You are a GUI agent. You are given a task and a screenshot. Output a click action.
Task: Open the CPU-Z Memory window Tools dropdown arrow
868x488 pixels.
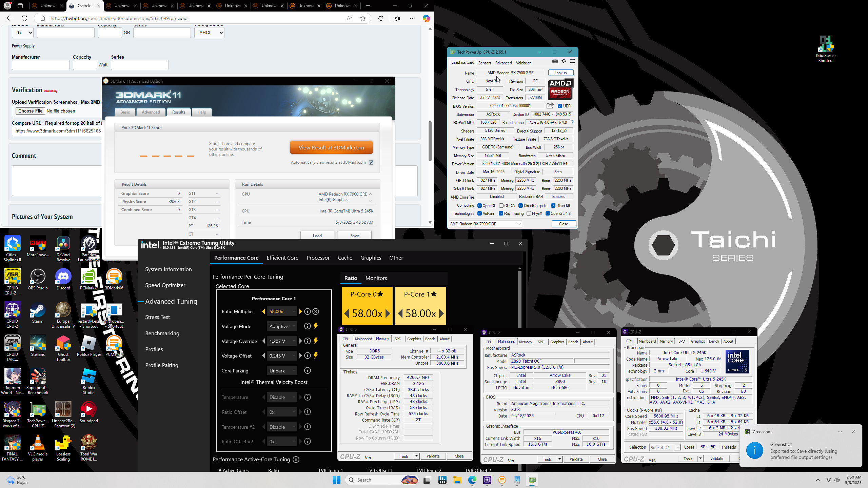[416, 456]
